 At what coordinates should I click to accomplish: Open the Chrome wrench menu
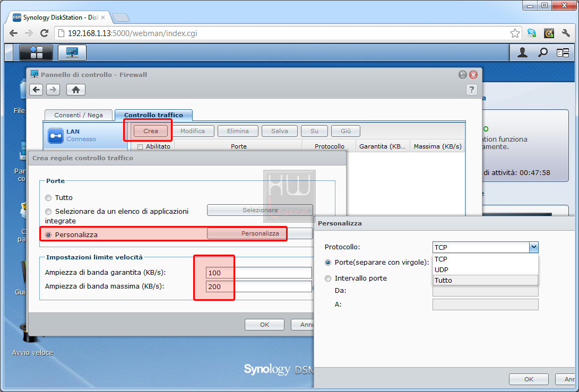click(566, 33)
